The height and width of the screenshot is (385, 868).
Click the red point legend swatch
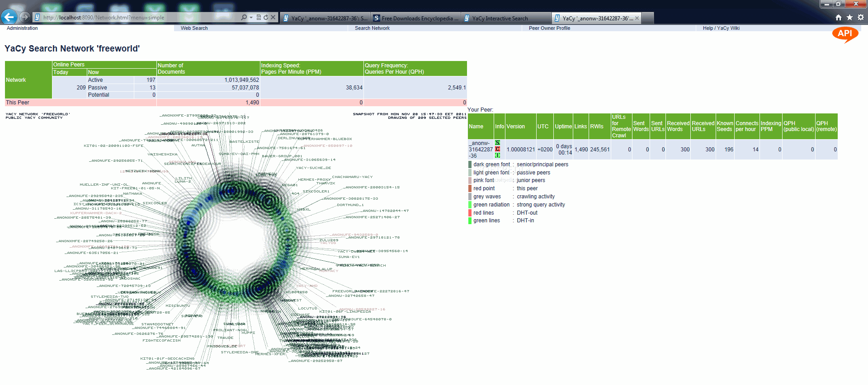point(470,188)
